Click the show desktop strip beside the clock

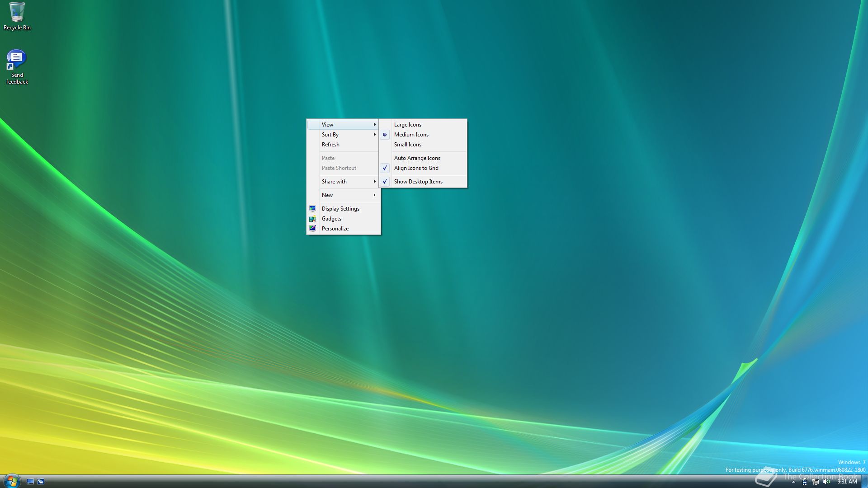click(x=864, y=482)
